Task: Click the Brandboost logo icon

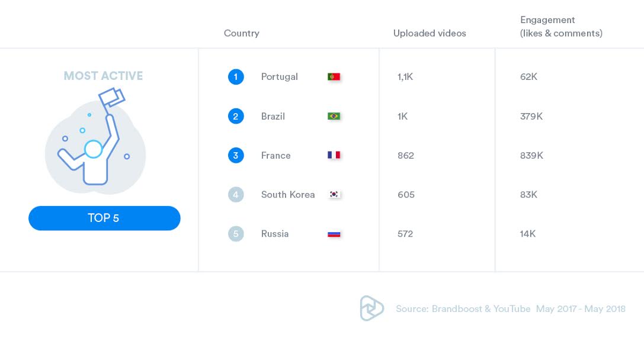Action: pyautogui.click(x=371, y=308)
